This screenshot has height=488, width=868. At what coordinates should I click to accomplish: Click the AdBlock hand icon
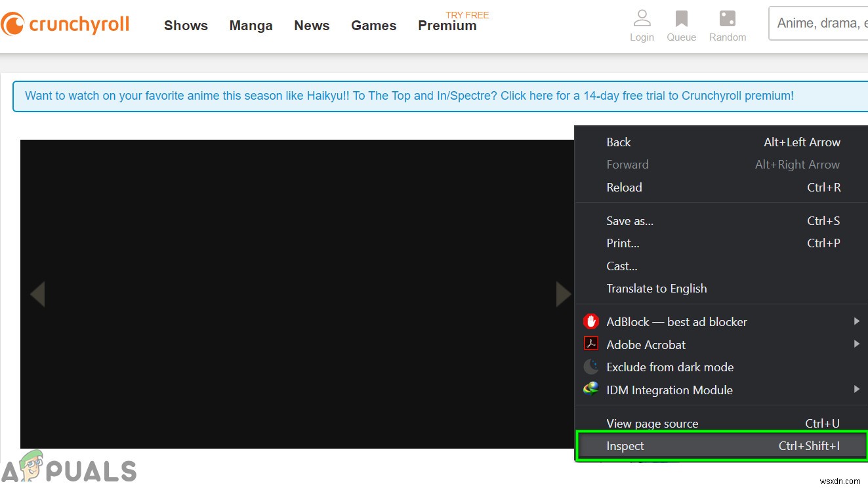pyautogui.click(x=591, y=321)
